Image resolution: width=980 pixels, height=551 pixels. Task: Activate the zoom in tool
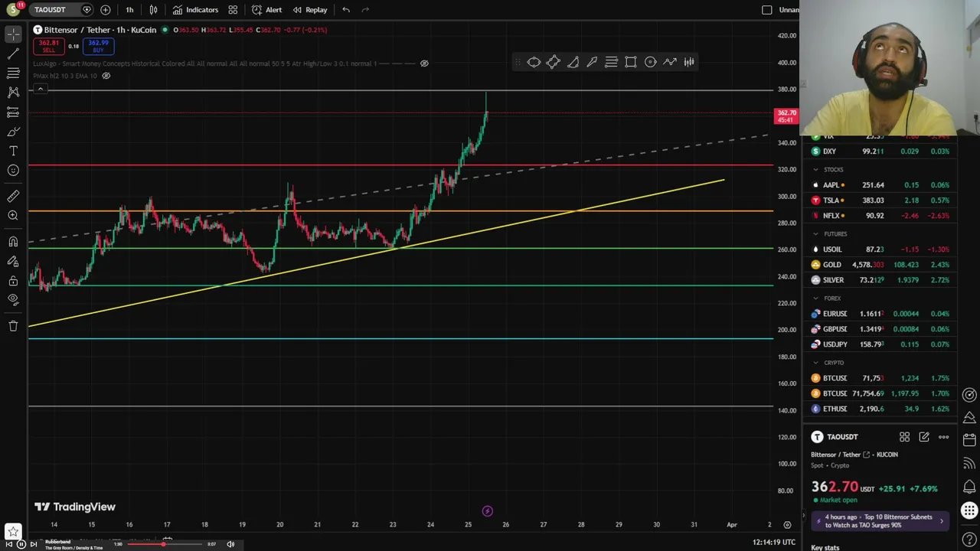tap(13, 216)
